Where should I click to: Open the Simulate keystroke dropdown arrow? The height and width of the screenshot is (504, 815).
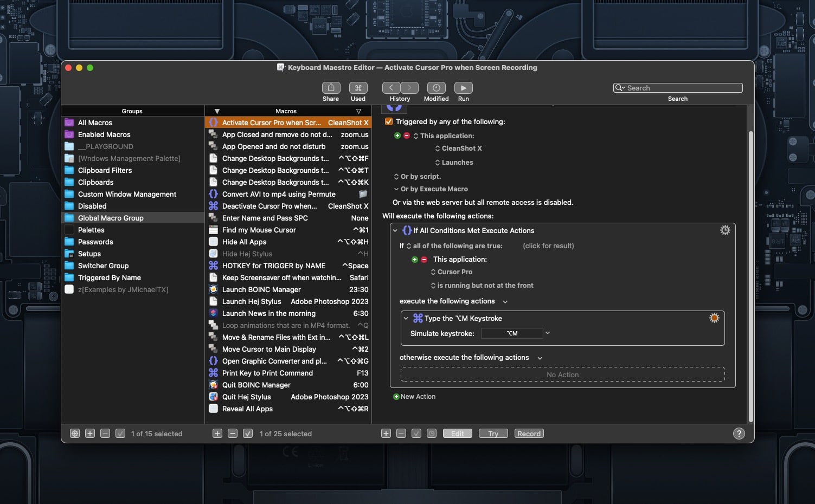548,333
